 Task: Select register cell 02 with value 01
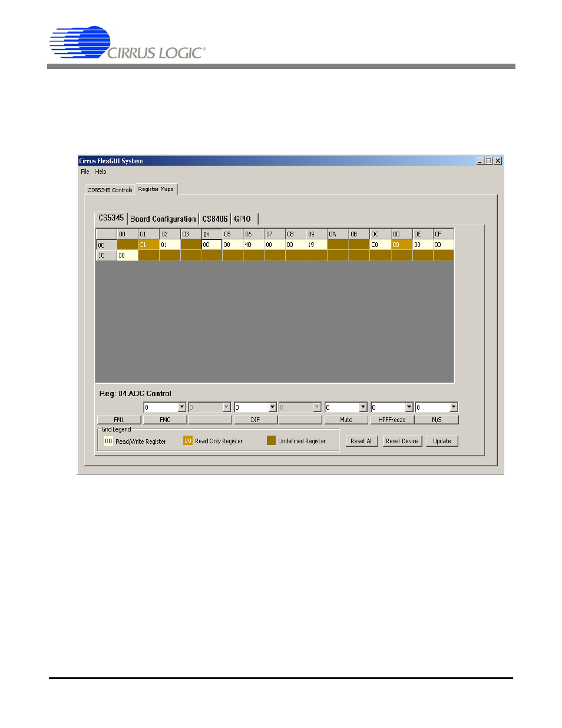pos(170,245)
